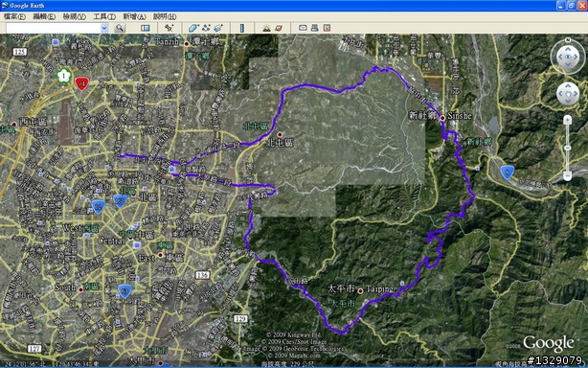Open the 檔案(F) menu

click(x=14, y=16)
